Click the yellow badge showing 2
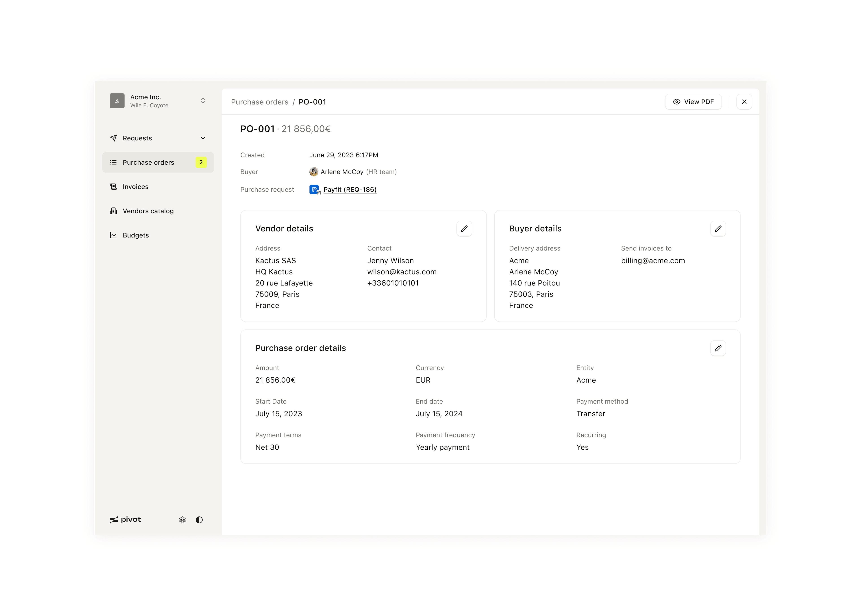This screenshot has width=861, height=616. pyautogui.click(x=201, y=162)
